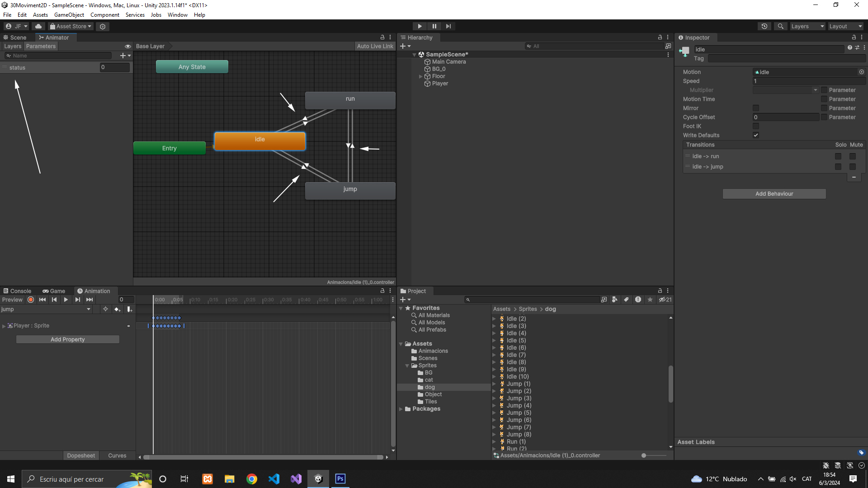Go to first keyframe in Animation
868x488 pixels.
click(x=42, y=300)
